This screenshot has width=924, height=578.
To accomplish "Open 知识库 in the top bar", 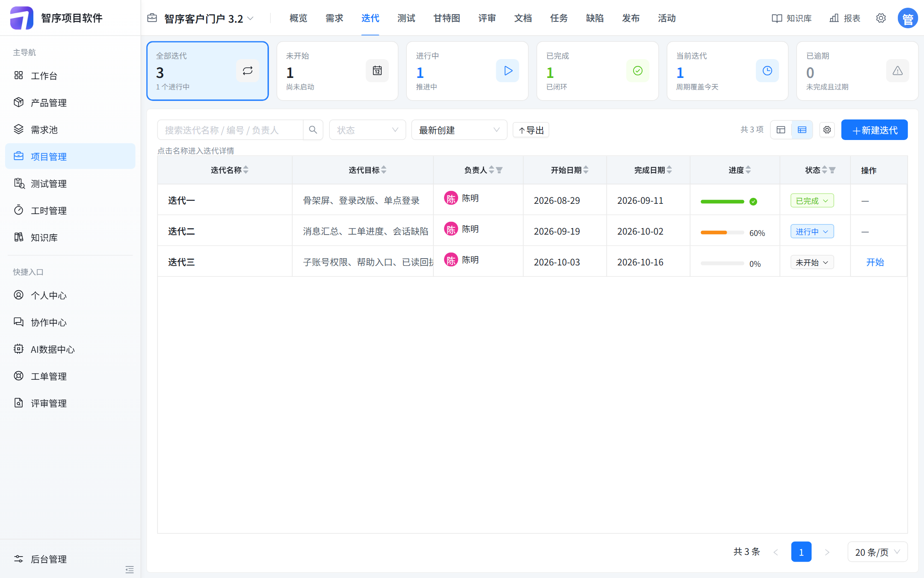I will pos(792,18).
